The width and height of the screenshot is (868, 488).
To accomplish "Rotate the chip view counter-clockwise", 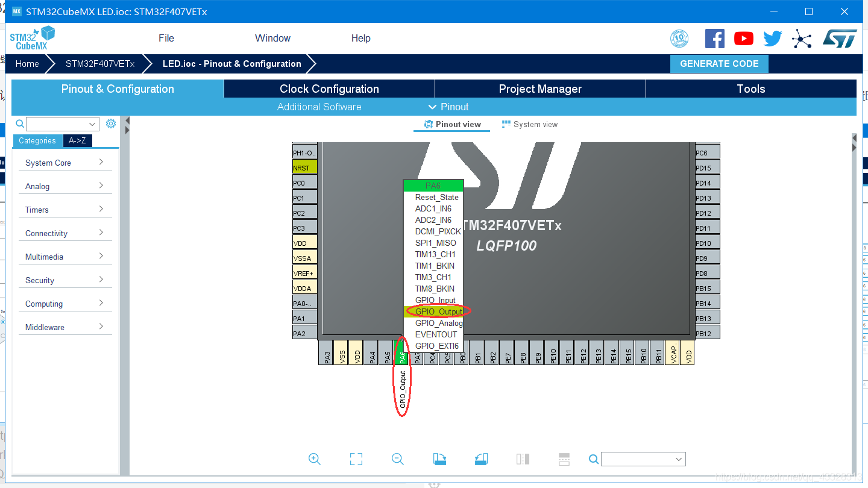I will tap(481, 459).
